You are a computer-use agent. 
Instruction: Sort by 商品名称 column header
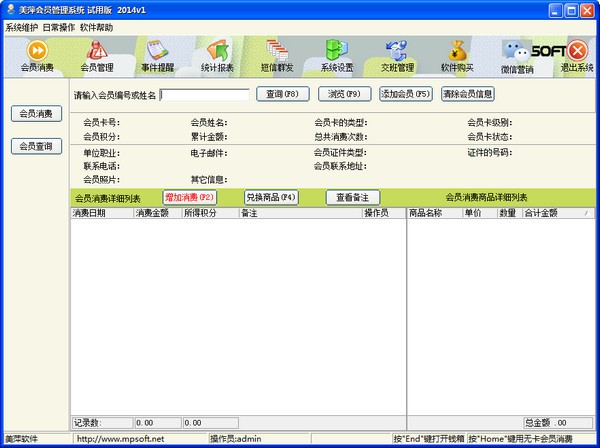435,213
